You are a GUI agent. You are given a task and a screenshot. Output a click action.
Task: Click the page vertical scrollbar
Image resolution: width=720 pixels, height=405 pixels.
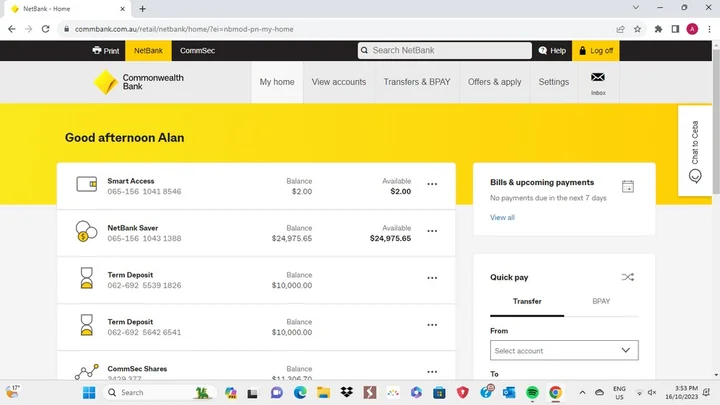pos(716,122)
